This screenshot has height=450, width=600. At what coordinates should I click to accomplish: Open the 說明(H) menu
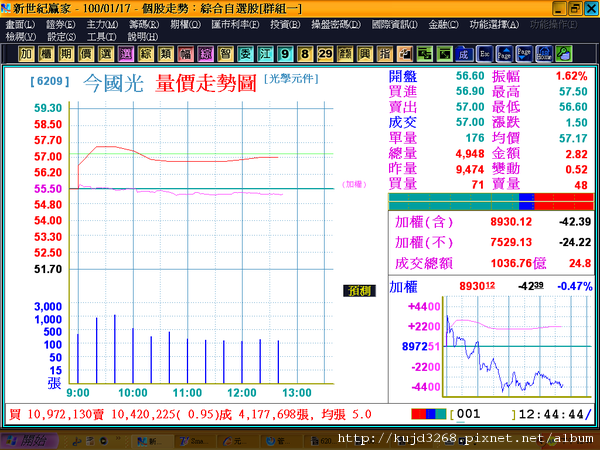pyautogui.click(x=143, y=37)
